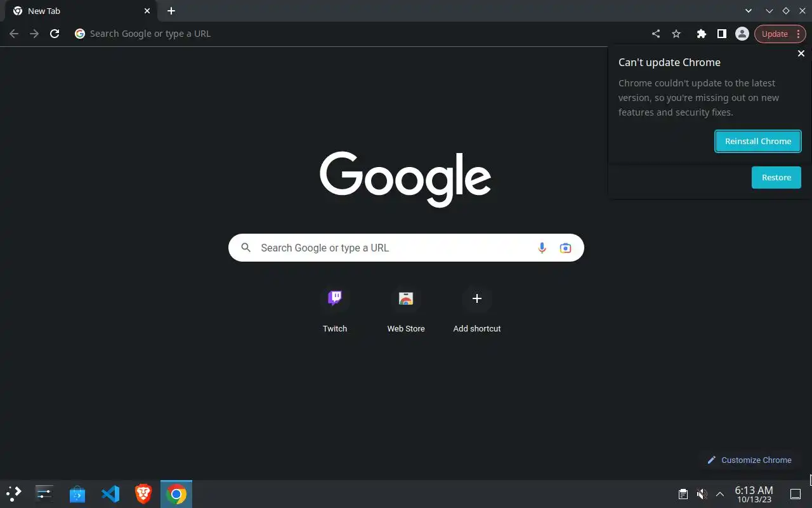Reload the page with the refresh icon
The width and height of the screenshot is (812, 508).
coord(55,34)
